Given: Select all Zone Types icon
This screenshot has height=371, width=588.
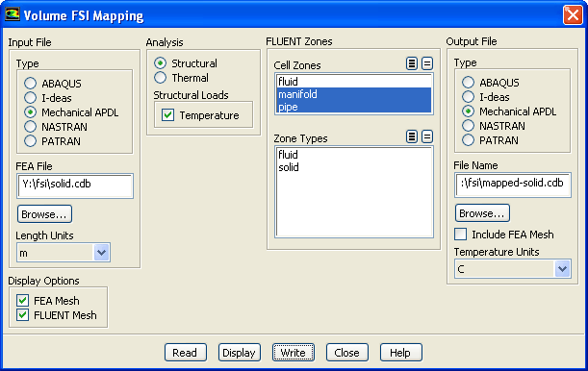Looking at the screenshot, I should tap(412, 136).
